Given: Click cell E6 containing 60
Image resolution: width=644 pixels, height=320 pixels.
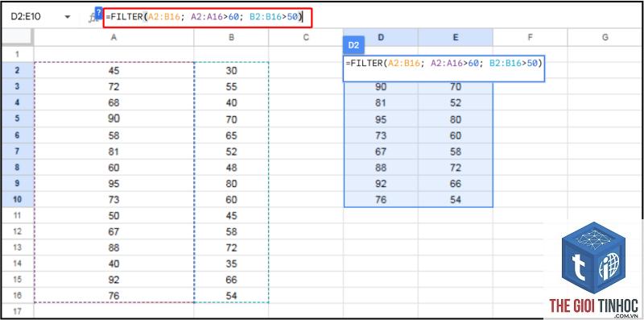Looking at the screenshot, I should [456, 135].
